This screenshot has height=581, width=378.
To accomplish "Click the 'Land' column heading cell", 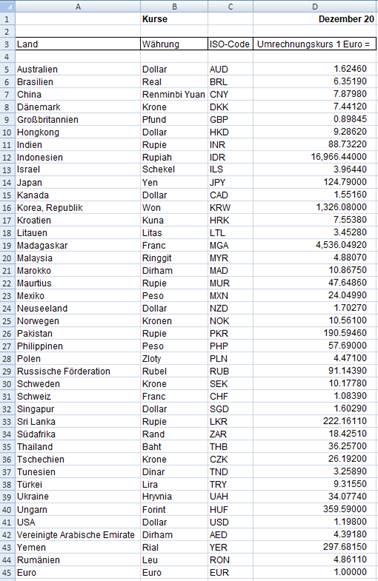I will (78, 44).
